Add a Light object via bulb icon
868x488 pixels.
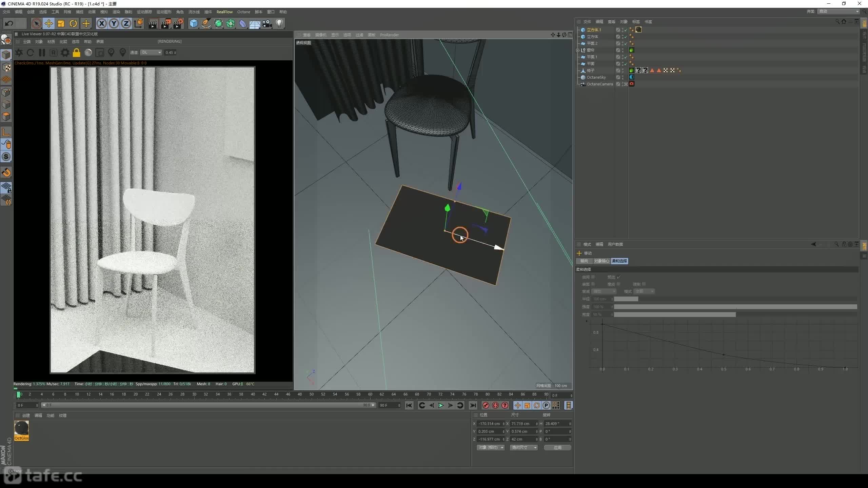(279, 23)
